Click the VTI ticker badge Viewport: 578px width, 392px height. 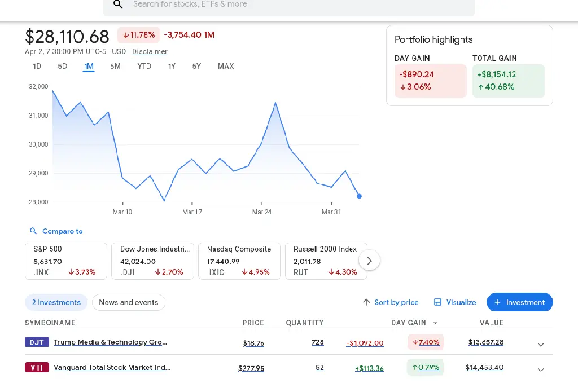[x=37, y=367]
